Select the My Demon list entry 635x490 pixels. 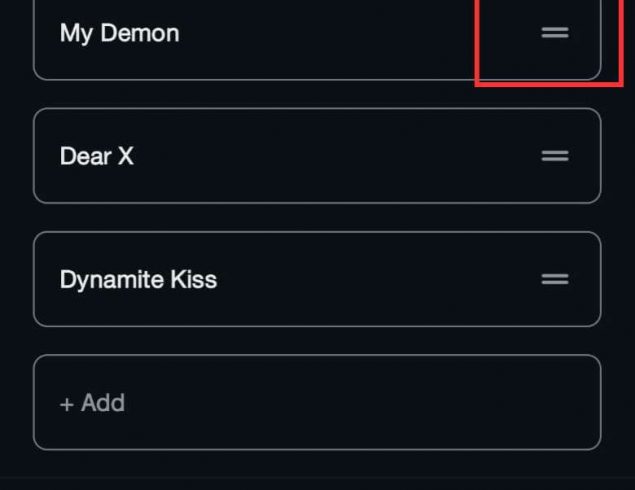click(x=300, y=34)
